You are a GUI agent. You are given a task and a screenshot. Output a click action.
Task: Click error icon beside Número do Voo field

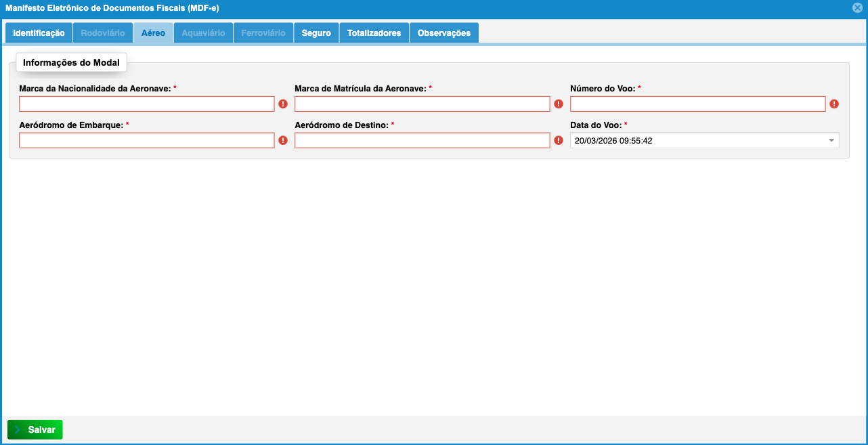click(834, 104)
